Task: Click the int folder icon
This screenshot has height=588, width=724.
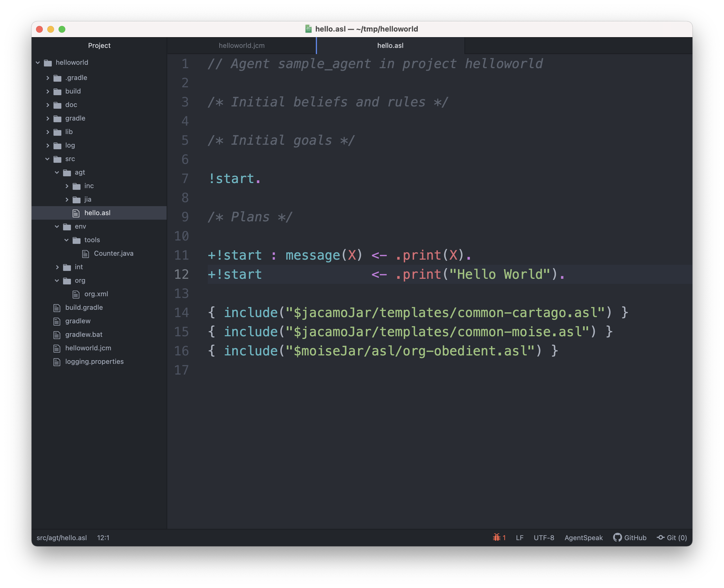Action: point(67,267)
